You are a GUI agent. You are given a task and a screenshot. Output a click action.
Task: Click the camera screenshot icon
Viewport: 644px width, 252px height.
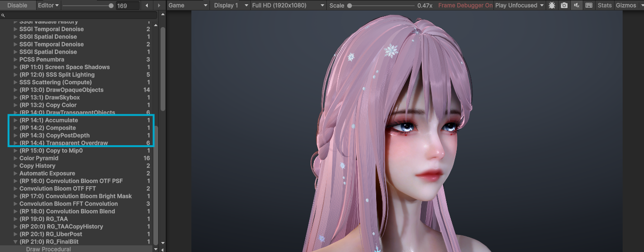pos(564,5)
